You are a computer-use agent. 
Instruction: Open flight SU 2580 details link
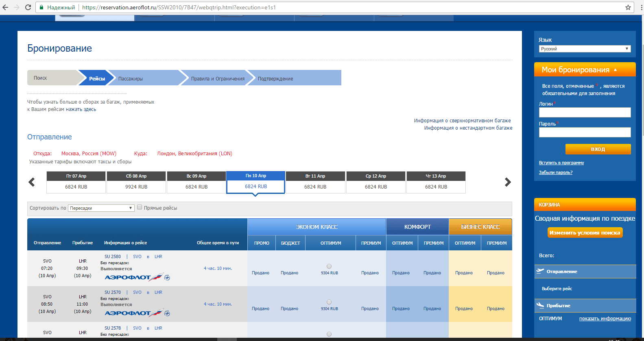pos(113,256)
